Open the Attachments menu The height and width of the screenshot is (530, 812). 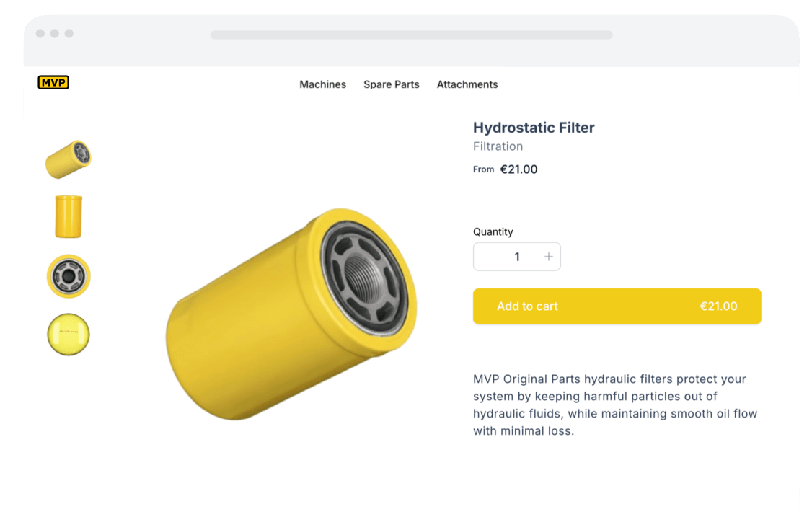[x=467, y=84]
